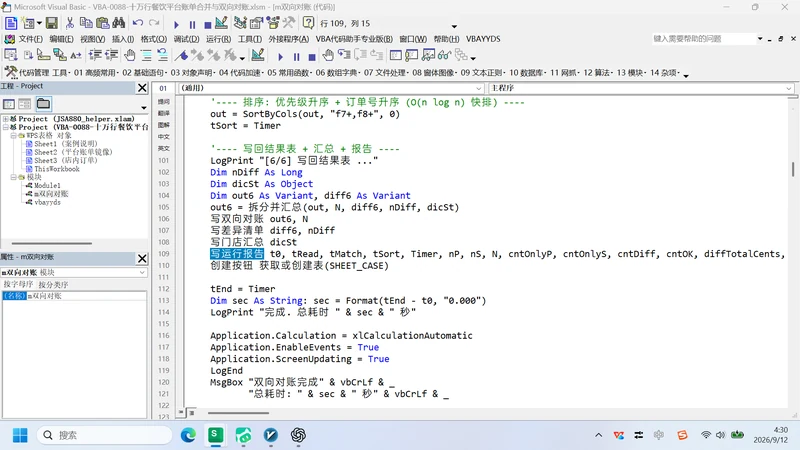This screenshot has height=450, width=800.
Task: Open the 编辑(E) menu
Action: (61, 39)
